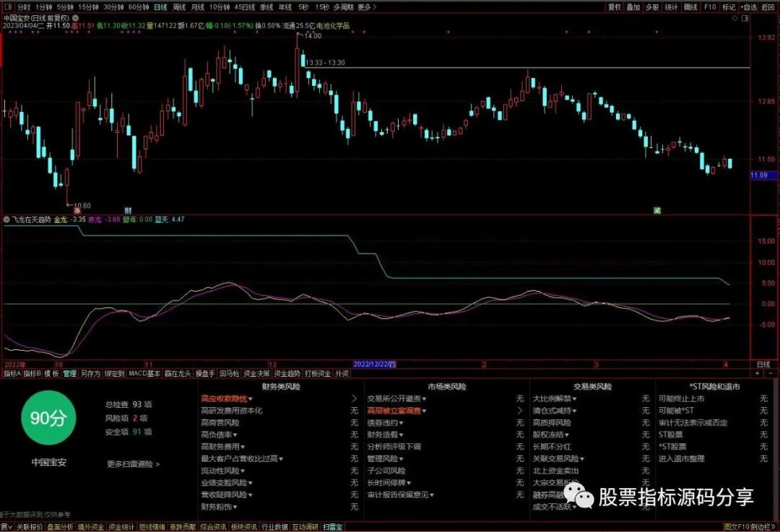
Task: Expand 更多 period options
Action: pos(367,7)
